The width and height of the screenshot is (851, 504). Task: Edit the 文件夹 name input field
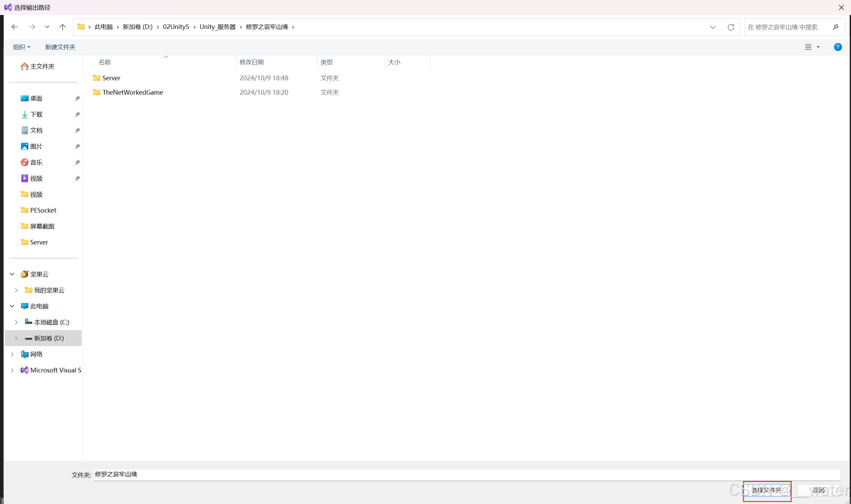point(467,474)
